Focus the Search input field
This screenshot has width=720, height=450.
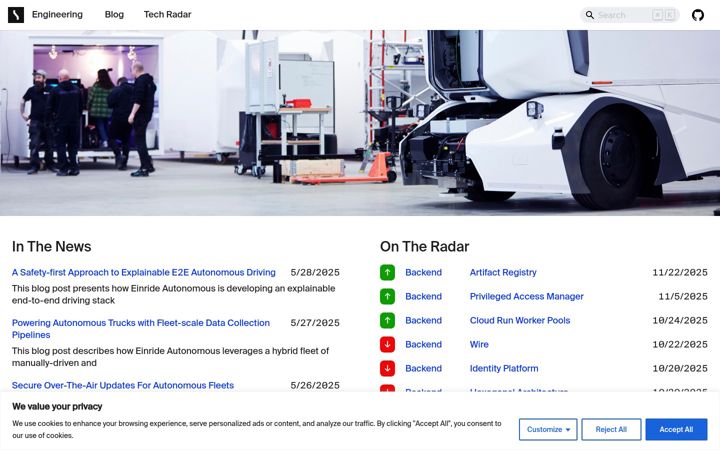tap(630, 15)
